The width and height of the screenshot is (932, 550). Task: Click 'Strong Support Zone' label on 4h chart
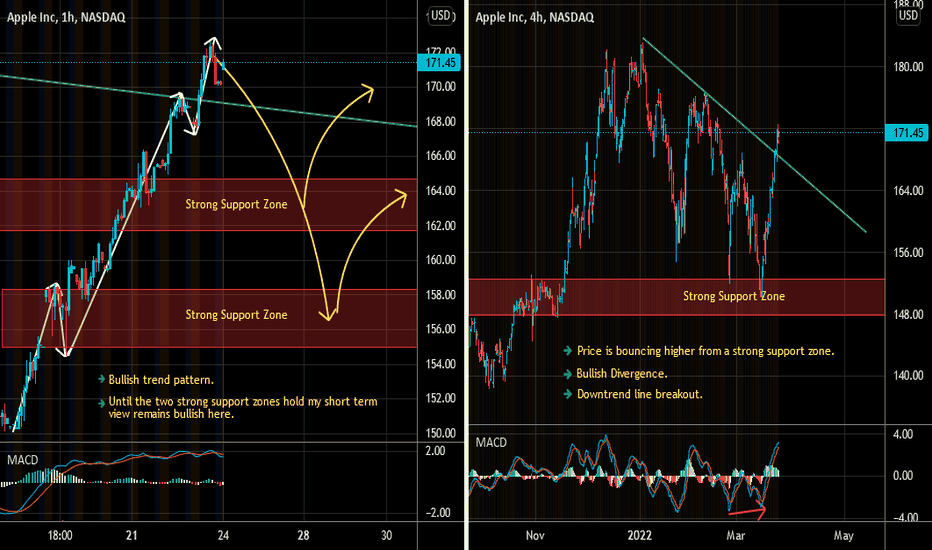tap(733, 296)
